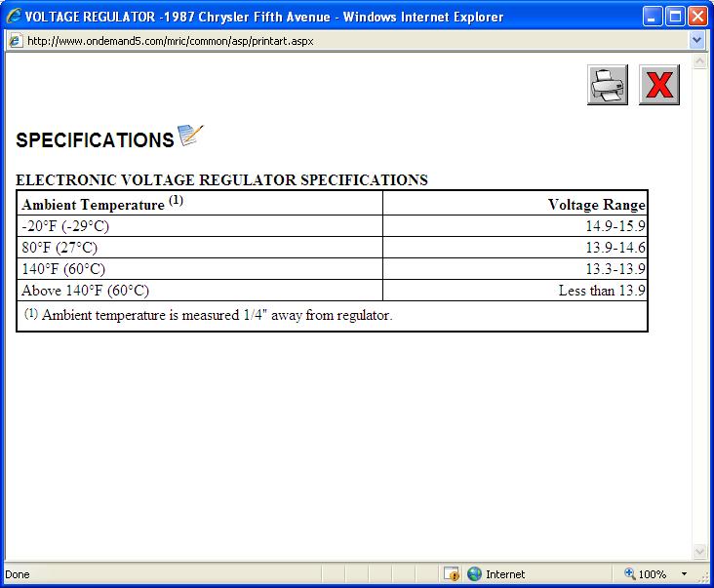Minimize the Internet Explorer window
This screenshot has height=588, width=714.
click(653, 17)
